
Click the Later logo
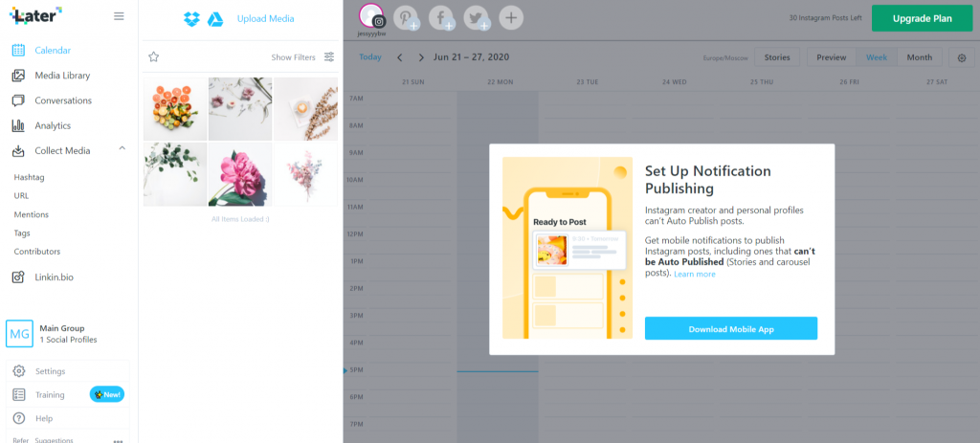coord(35,15)
